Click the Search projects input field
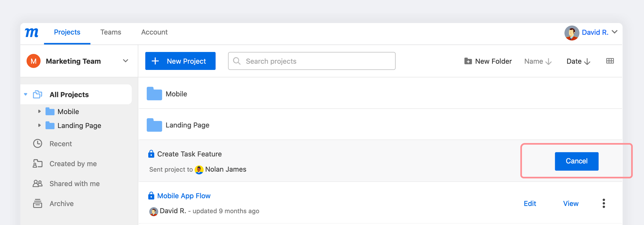644x225 pixels. coord(312,61)
